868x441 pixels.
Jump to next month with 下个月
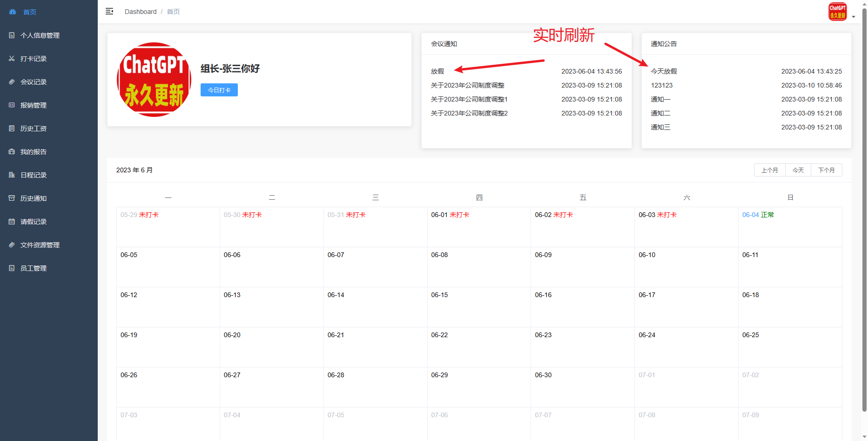click(826, 170)
